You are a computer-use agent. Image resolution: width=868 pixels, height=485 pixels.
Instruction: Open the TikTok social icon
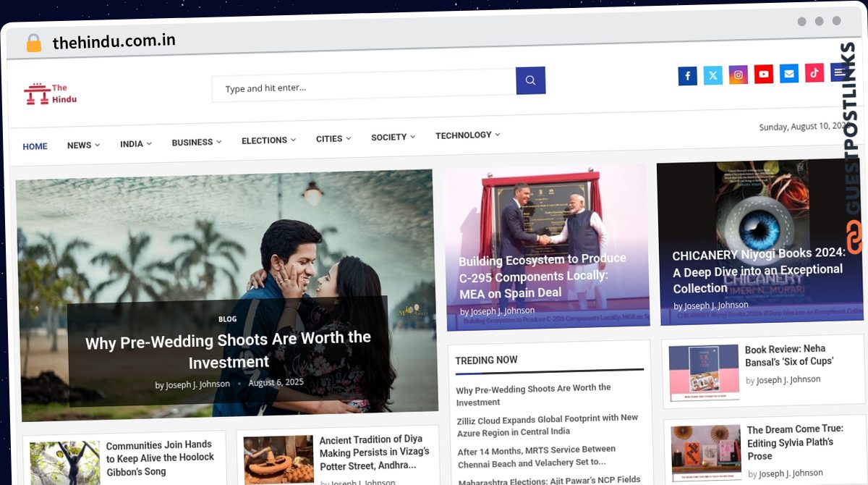click(x=814, y=72)
